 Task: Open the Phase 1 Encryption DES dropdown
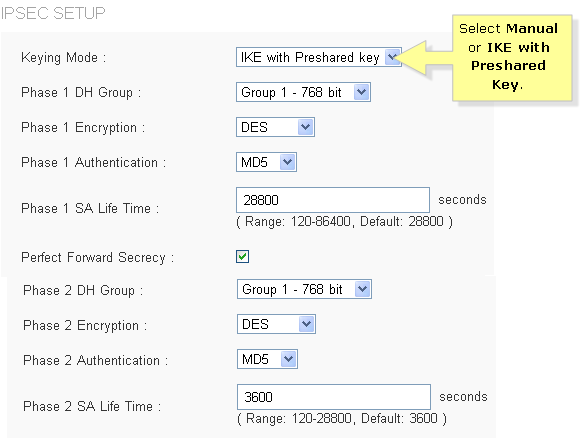(x=275, y=127)
